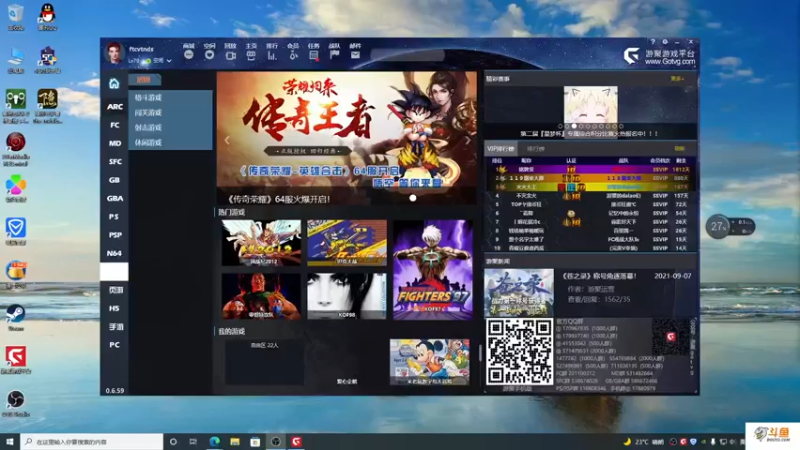Click the 传奇王者 promotional banner
The image size is (800, 450).
tap(347, 138)
